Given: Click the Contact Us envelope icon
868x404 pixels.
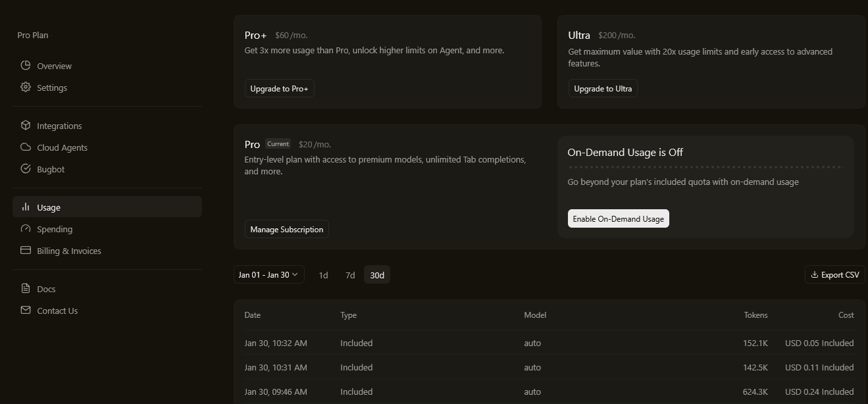Looking at the screenshot, I should pyautogui.click(x=26, y=311).
